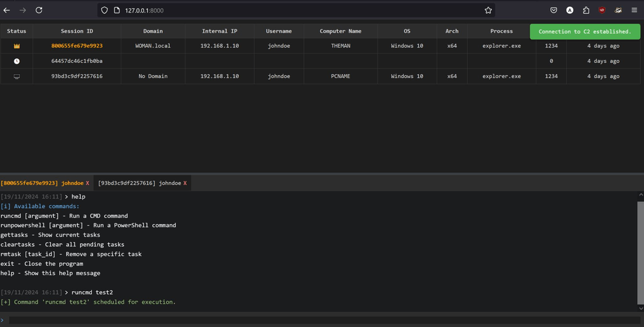Close the 800655fe679e9923 johndoe console tab
This screenshot has height=327, width=644.
click(87, 183)
